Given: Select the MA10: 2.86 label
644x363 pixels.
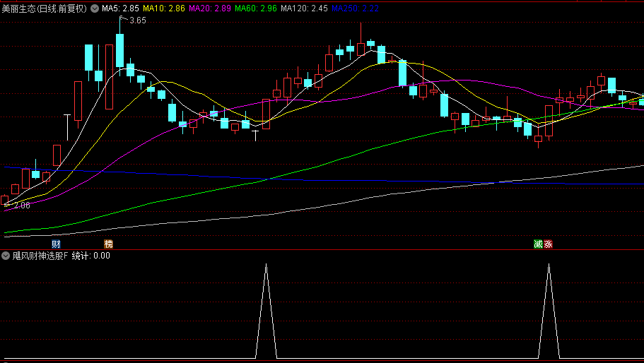Looking at the screenshot, I should click(x=164, y=8).
